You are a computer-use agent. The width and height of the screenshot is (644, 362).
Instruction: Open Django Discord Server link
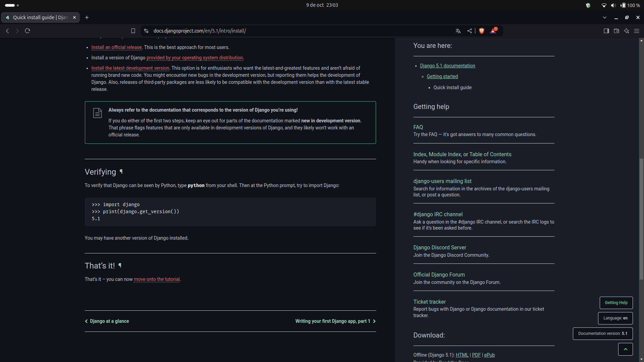pos(439,247)
